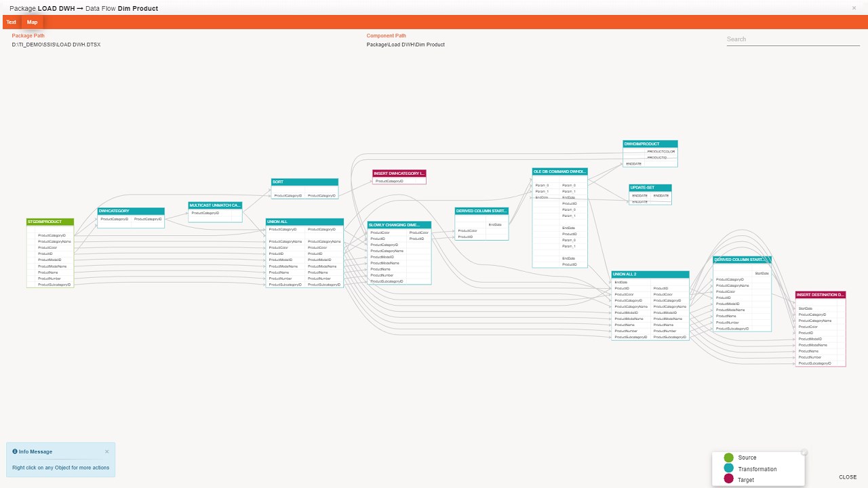Click into the Search field

tap(793, 39)
